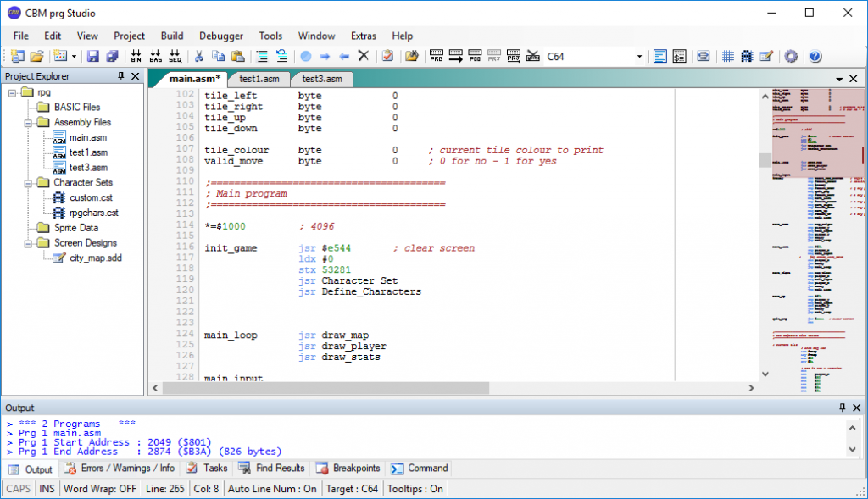Image resolution: width=868 pixels, height=499 pixels.
Task: Open the Debugger menu
Action: click(220, 36)
